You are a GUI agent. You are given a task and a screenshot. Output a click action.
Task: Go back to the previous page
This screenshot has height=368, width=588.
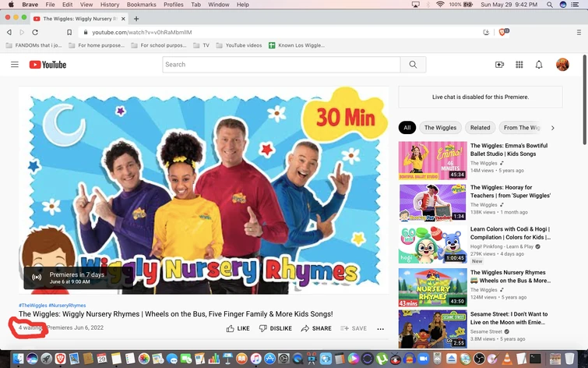9,32
